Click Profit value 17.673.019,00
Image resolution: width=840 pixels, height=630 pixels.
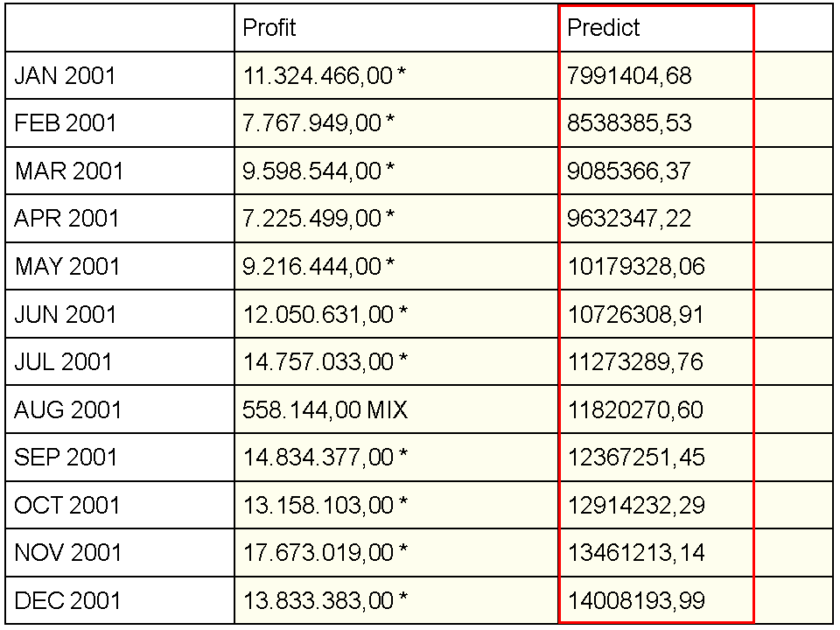pyautogui.click(x=318, y=553)
